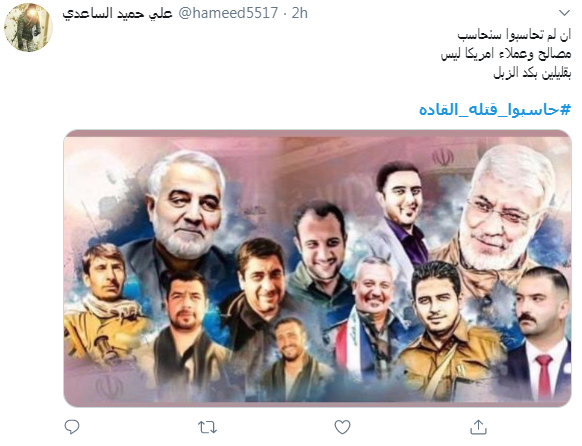Open the round profile avatar of the poster

pos(28,27)
